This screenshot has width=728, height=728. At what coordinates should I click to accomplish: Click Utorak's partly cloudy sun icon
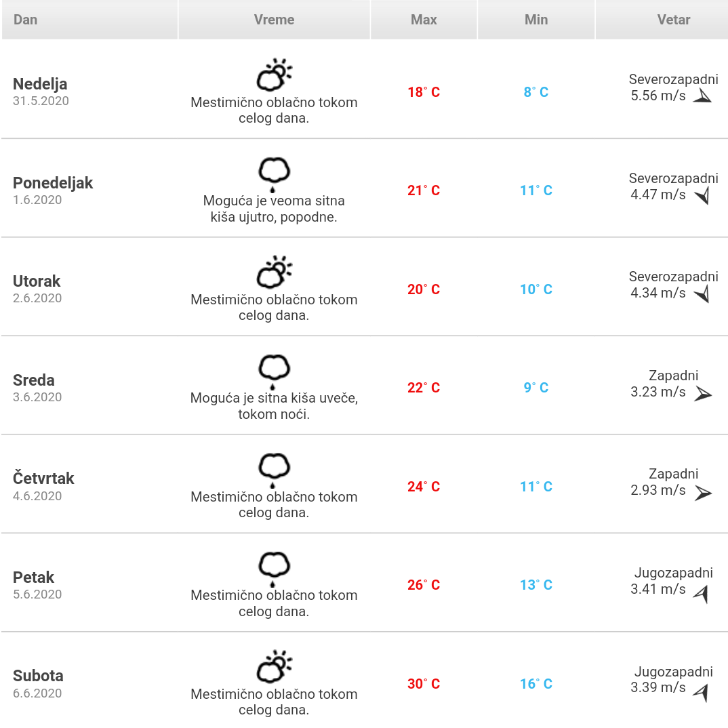pos(274,272)
